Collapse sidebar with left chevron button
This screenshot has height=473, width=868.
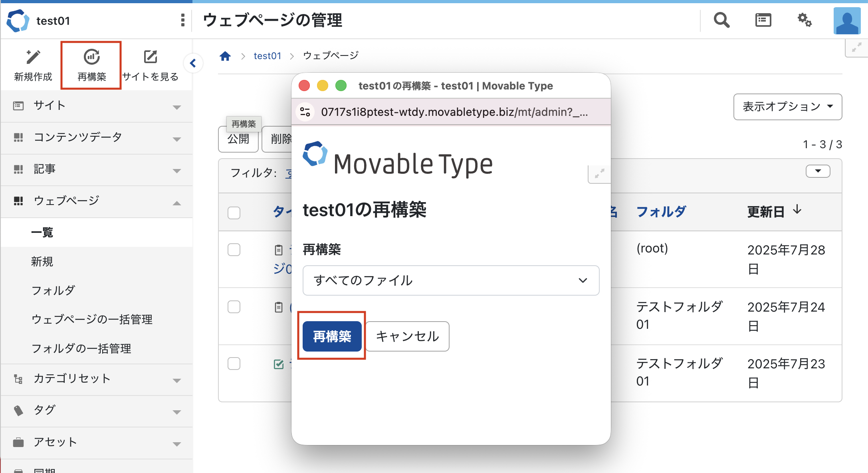[x=193, y=63]
